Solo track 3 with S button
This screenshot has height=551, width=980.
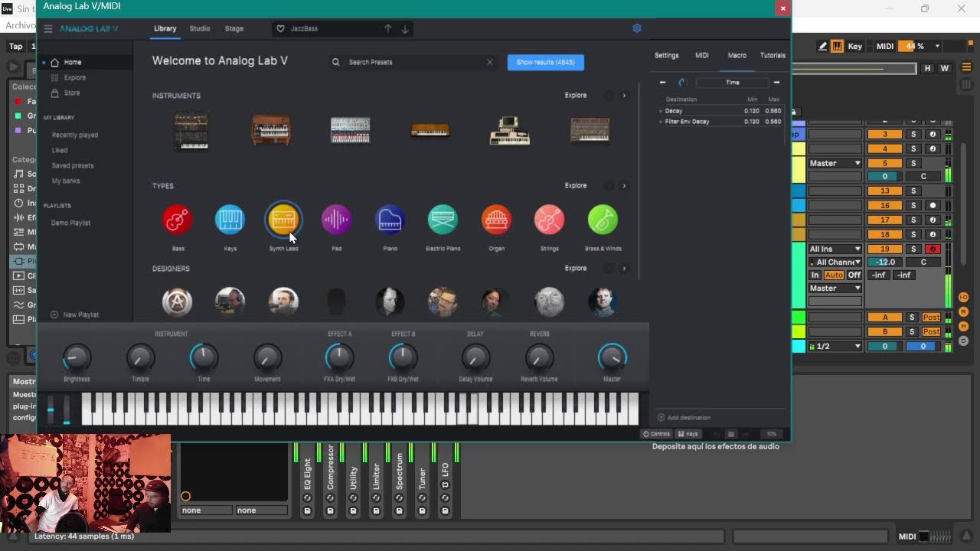click(x=913, y=134)
